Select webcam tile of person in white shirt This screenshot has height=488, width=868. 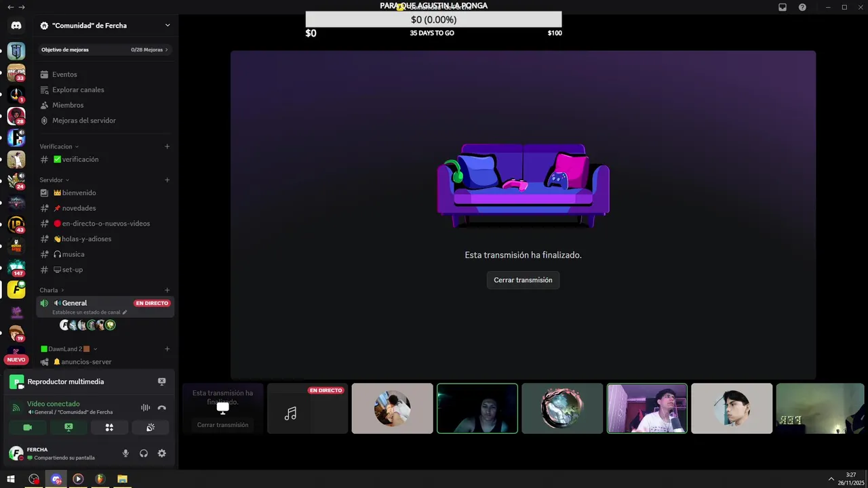pyautogui.click(x=647, y=408)
